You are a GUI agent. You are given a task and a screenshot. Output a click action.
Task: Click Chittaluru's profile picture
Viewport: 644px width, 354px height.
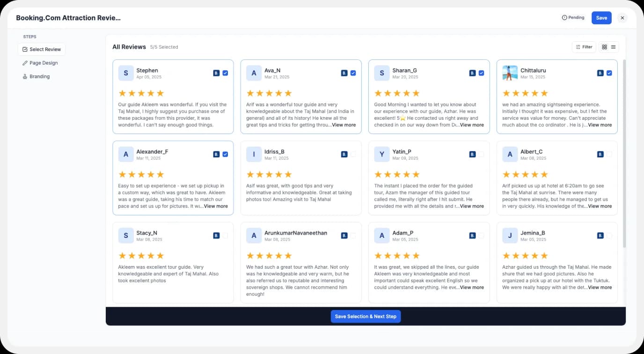(510, 73)
